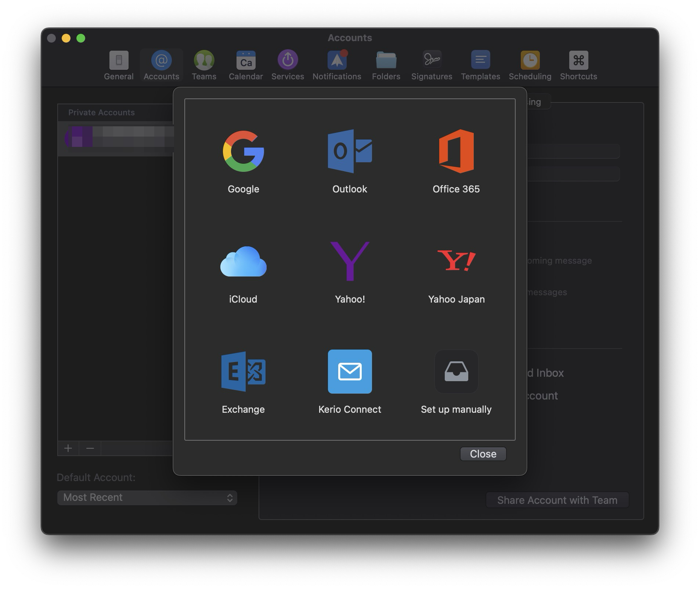Pick the Exchange account type
The height and width of the screenshot is (589, 700).
(x=243, y=383)
